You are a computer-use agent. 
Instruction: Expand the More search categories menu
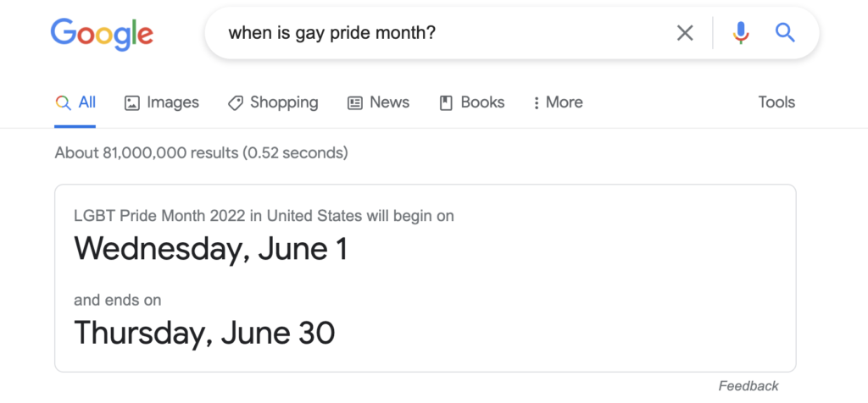(564, 102)
